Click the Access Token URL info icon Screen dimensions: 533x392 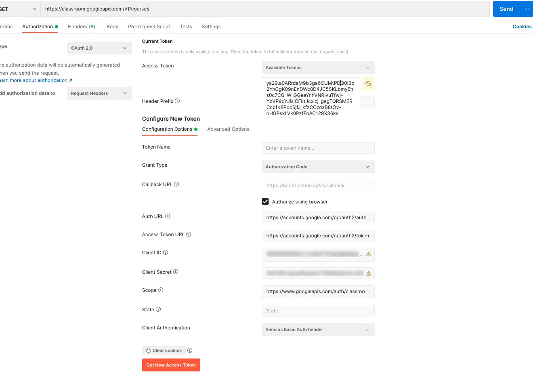coord(189,234)
